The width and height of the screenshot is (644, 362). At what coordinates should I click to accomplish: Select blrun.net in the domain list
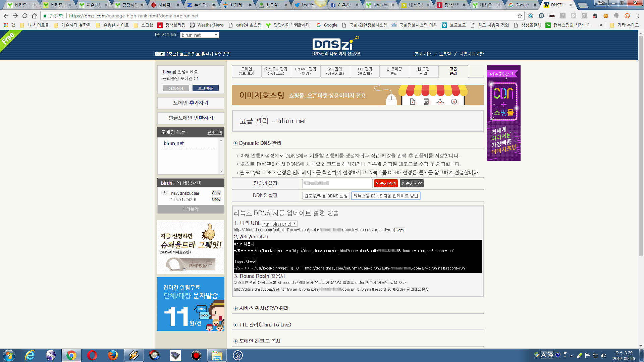click(174, 143)
